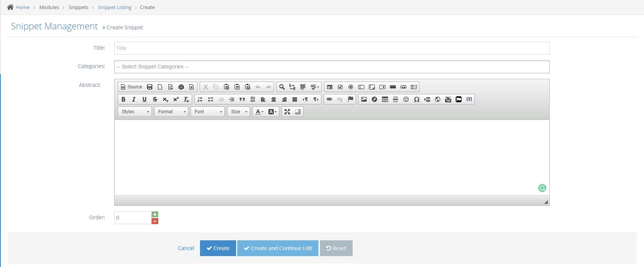This screenshot has height=267, width=644.
Task: Click the Cancel link
Action: (x=186, y=248)
